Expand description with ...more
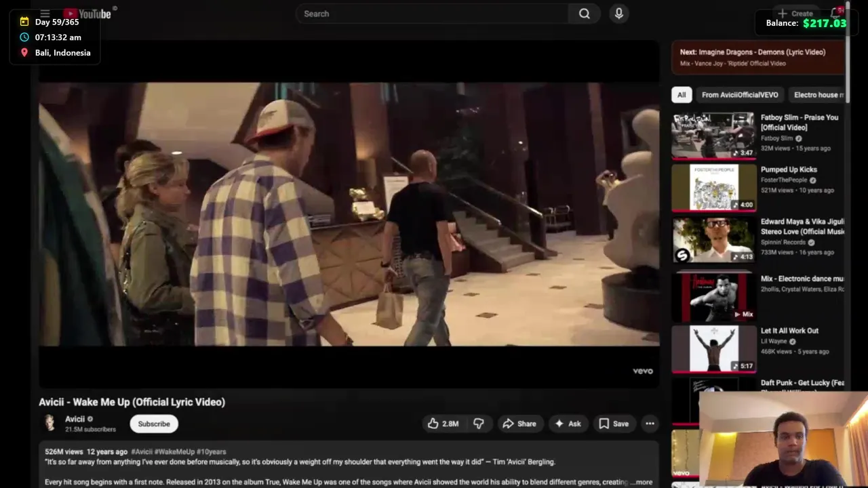This screenshot has height=488, width=868. (641, 482)
